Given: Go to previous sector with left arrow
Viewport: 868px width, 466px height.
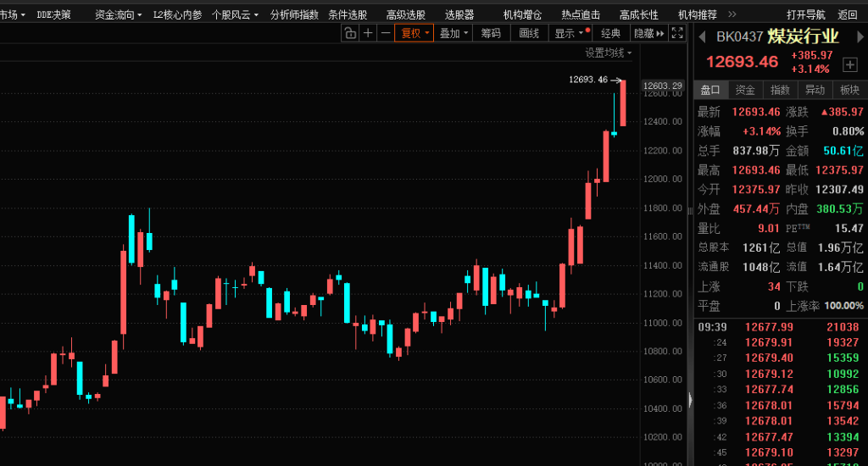Looking at the screenshot, I should pyautogui.click(x=702, y=36).
